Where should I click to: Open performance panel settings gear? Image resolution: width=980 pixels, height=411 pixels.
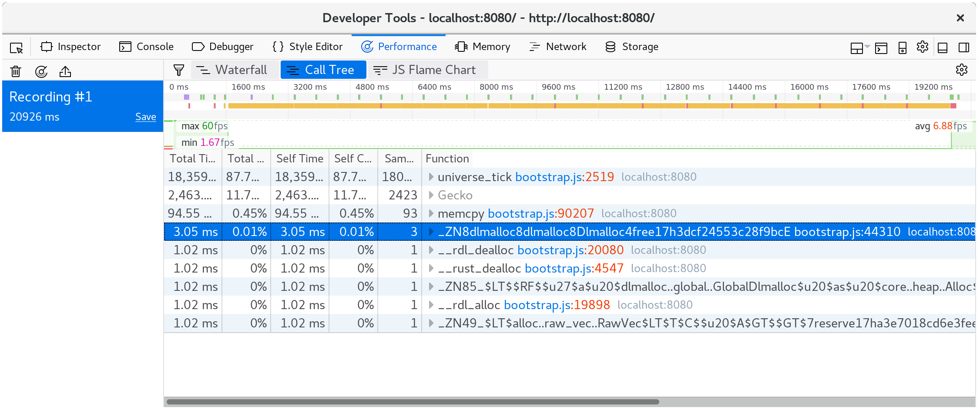click(x=962, y=70)
